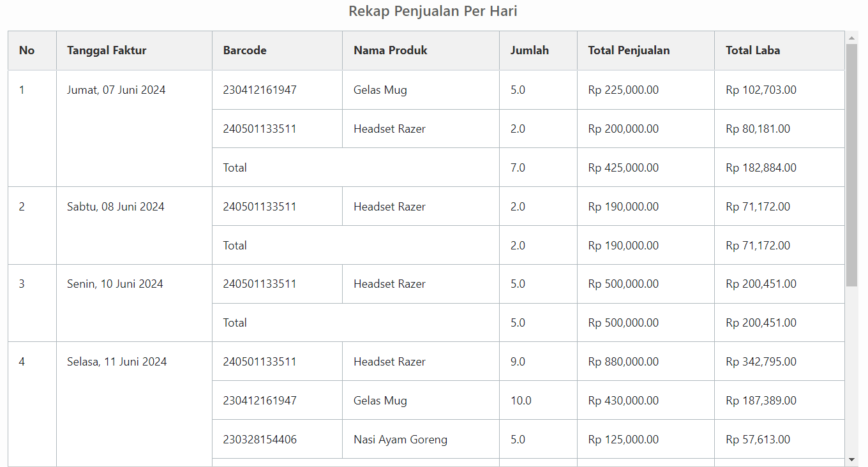868x467 pixels.
Task: Click the Rp 425,000.00 total sales cell
Action: tap(623, 168)
